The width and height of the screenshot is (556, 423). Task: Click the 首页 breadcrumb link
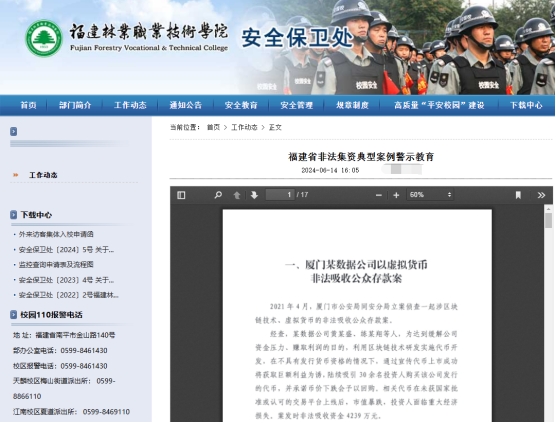(x=213, y=127)
